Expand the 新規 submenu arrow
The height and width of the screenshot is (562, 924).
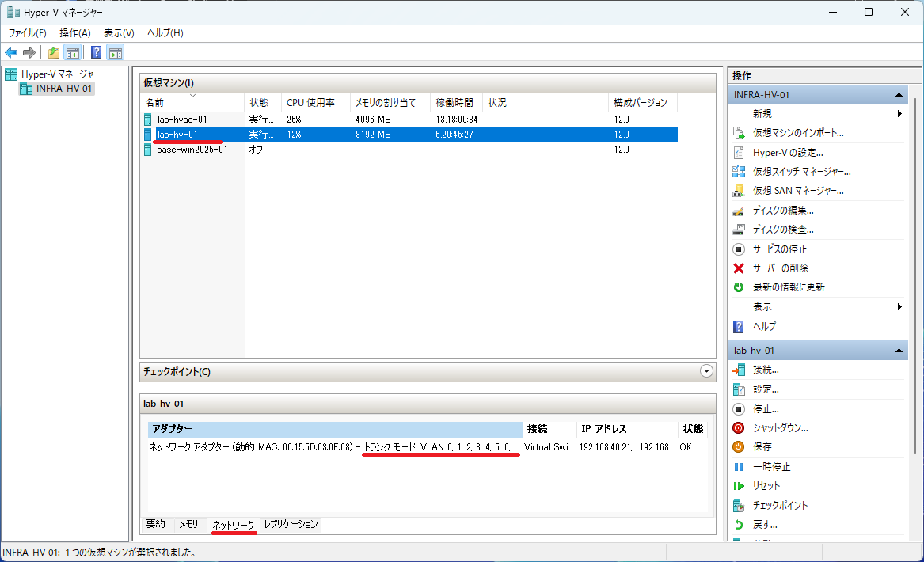[x=899, y=114]
